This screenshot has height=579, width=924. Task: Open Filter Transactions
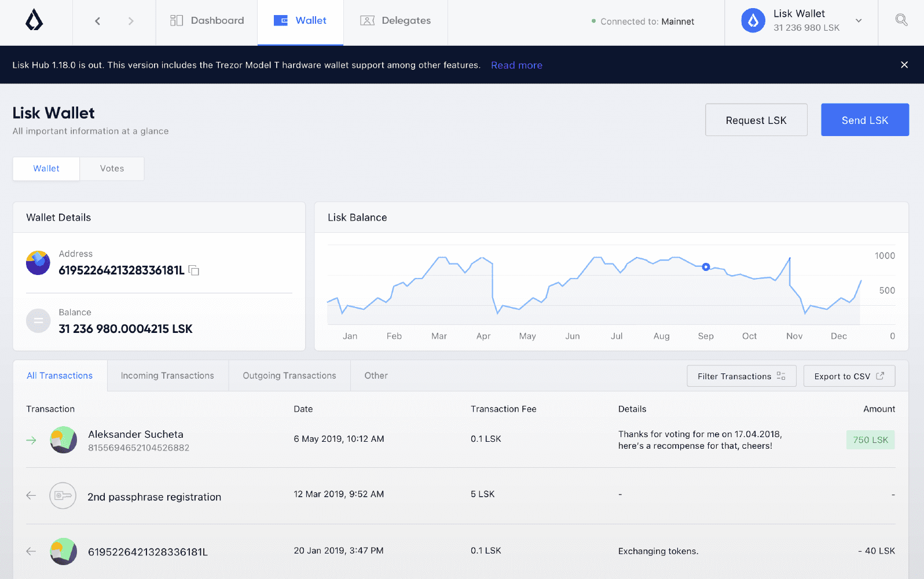click(742, 376)
